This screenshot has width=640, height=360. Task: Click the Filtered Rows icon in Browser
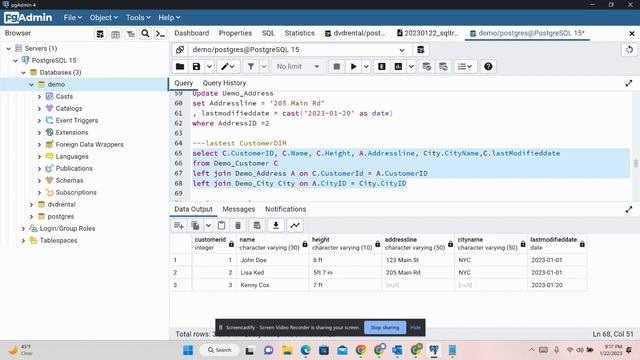tap(131, 34)
